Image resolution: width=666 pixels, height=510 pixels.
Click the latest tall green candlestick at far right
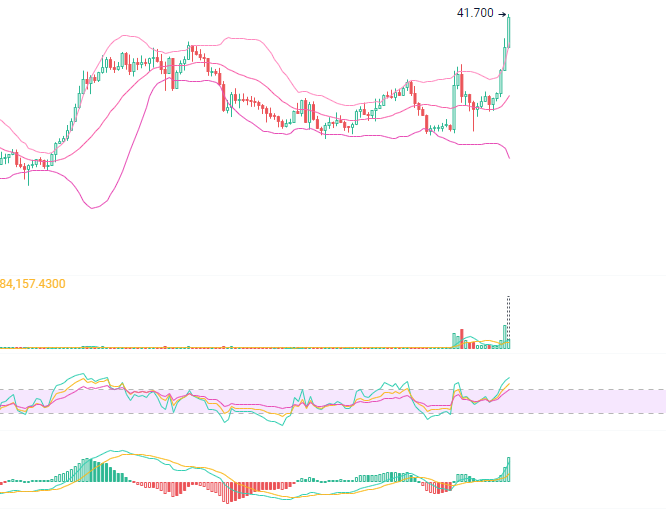click(509, 30)
